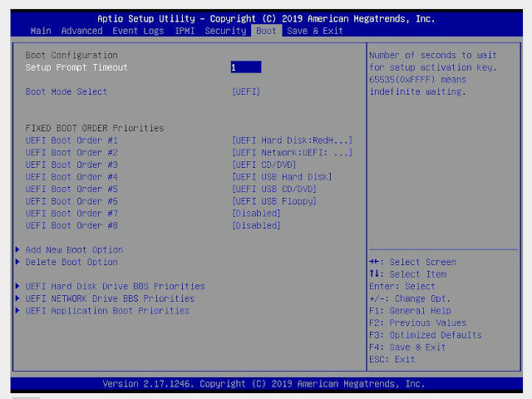Change the UEFI Boot Order #3 CD/DVD value
Screen dimensions: 532x399
coord(264,165)
